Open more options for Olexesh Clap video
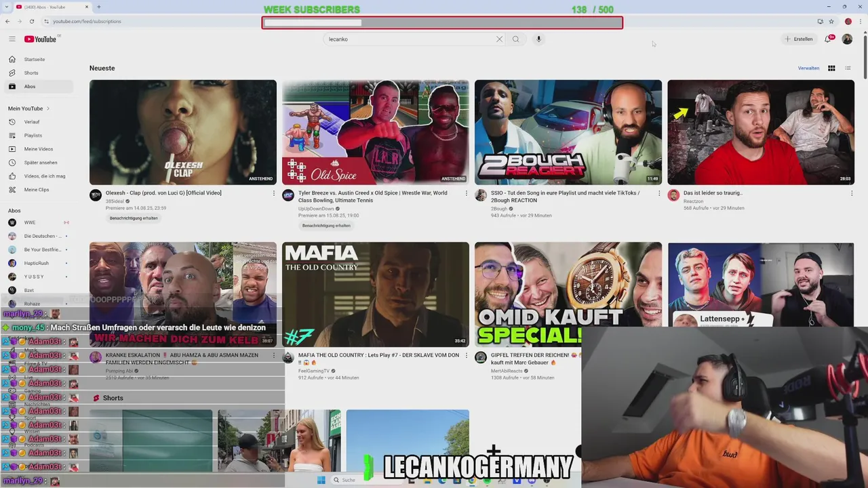Screen dimensions: 868x488 pos(273,193)
